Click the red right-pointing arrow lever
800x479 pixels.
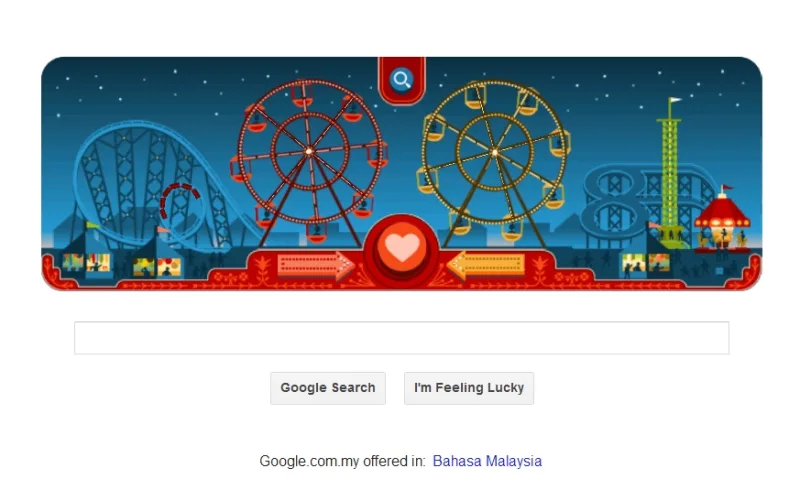[315, 265]
